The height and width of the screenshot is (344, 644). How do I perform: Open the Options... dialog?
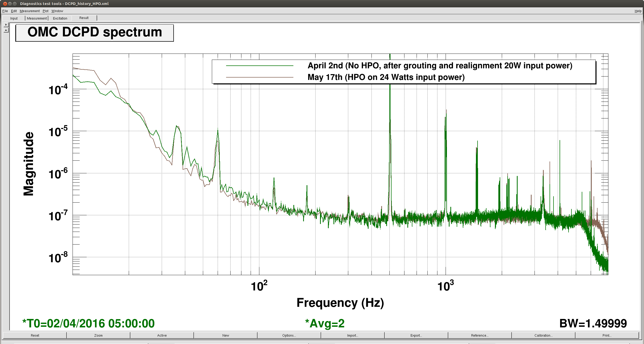click(289, 335)
